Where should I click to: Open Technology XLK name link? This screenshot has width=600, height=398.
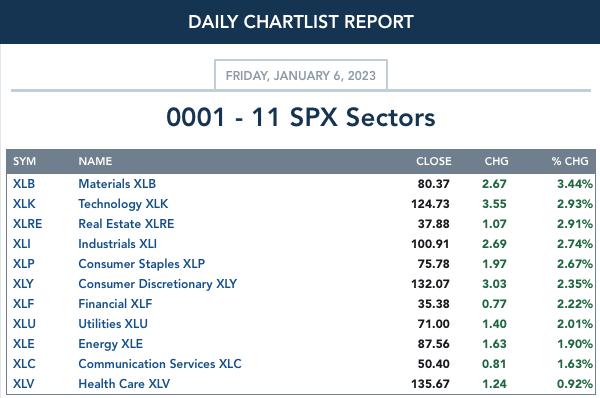123,204
